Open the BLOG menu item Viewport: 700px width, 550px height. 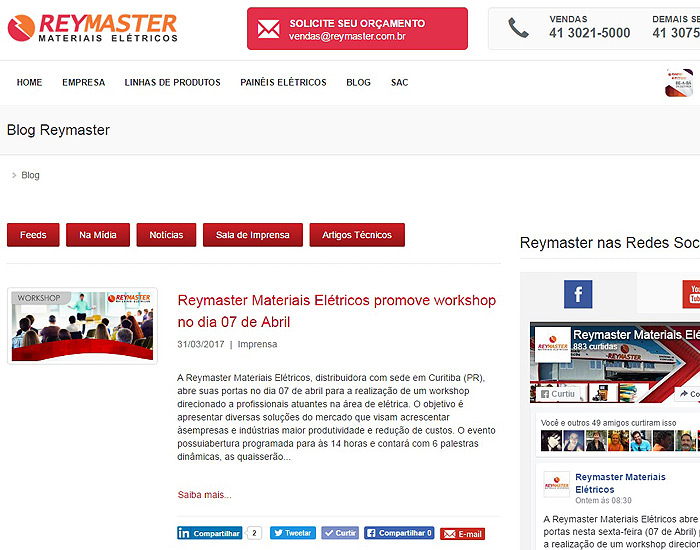coord(358,83)
